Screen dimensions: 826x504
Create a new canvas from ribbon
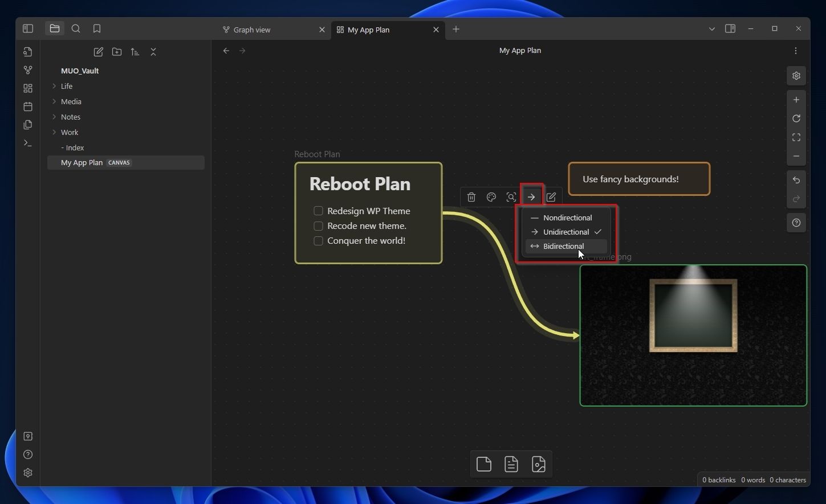pos(28,88)
